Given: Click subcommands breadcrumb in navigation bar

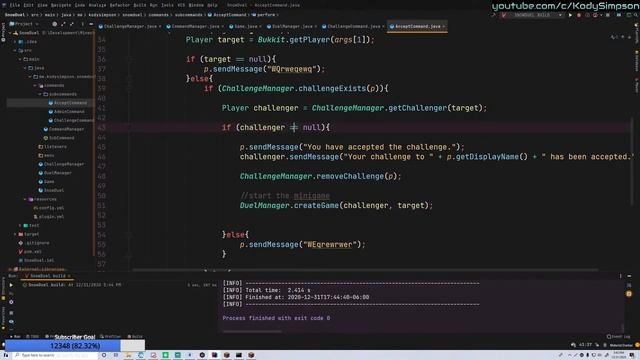Looking at the screenshot, I should (189, 15).
